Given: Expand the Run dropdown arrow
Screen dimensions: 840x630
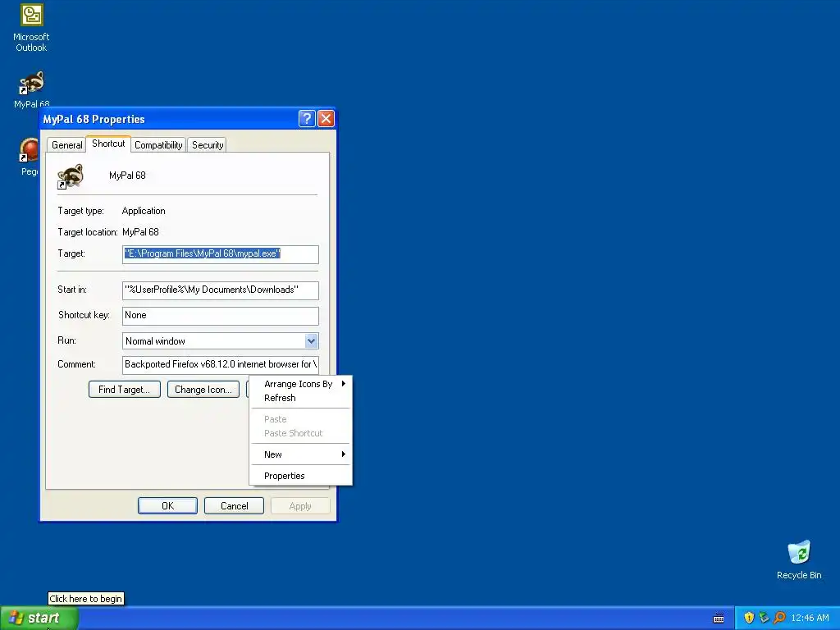Looking at the screenshot, I should (x=311, y=340).
